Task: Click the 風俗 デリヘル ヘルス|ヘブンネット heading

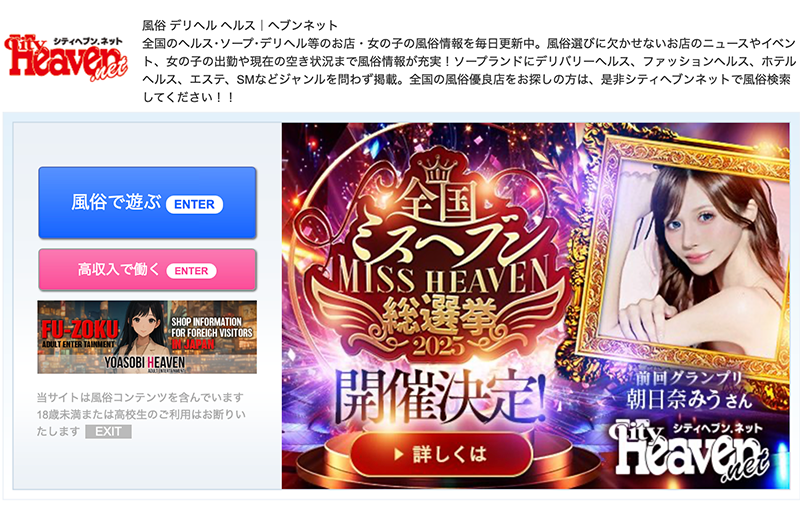Action: coord(240,25)
